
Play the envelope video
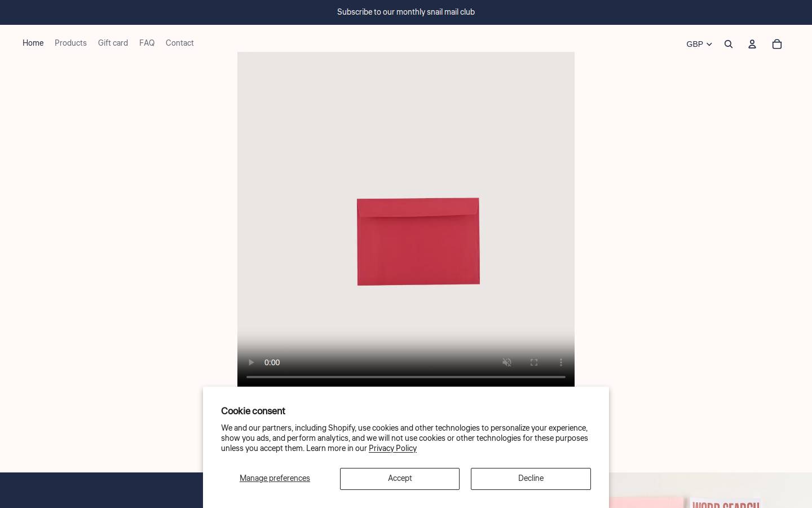point(251,362)
